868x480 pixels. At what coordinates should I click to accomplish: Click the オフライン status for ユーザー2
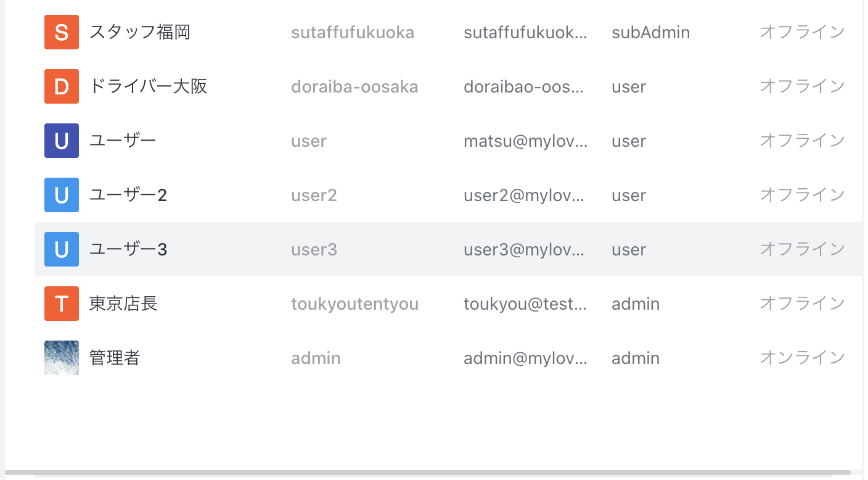[x=802, y=195]
